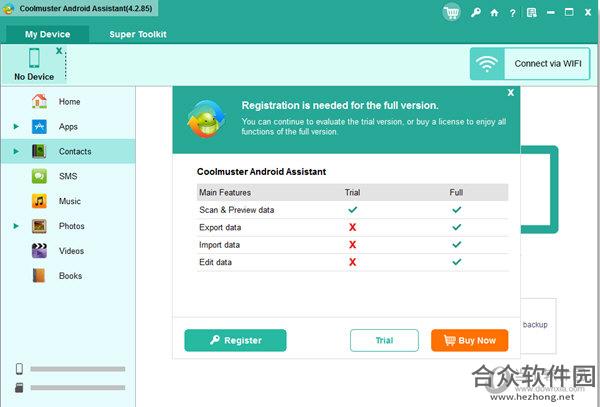
Task: Click the Full checkmark for Export data
Action: tap(457, 227)
